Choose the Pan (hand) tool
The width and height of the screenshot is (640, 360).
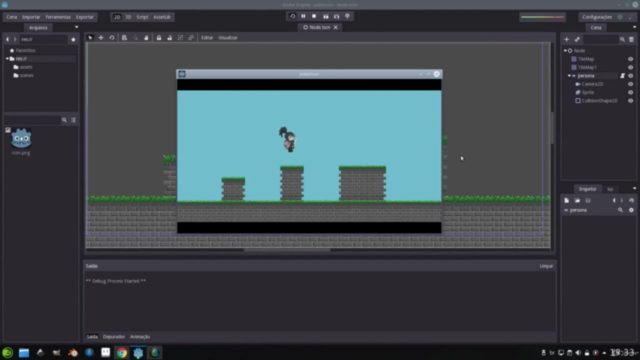[x=146, y=38]
